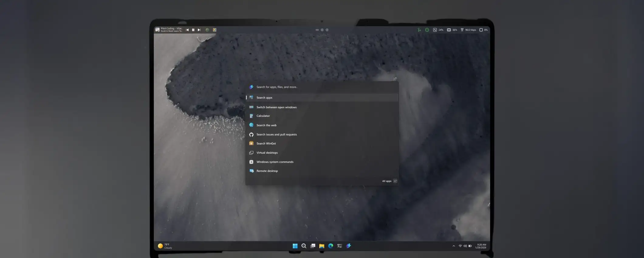Image resolution: width=644 pixels, height=258 pixels.
Task: Click the Wi-Fi icon in system tray
Action: pos(460,246)
